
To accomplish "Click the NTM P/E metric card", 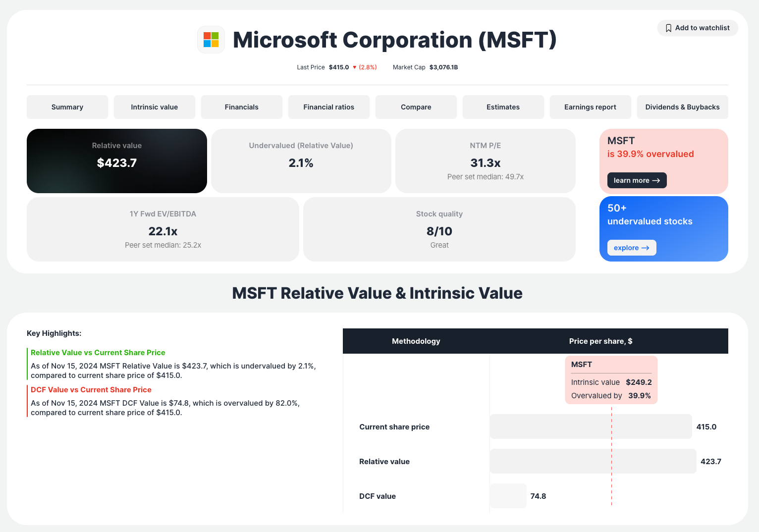I will [x=485, y=160].
